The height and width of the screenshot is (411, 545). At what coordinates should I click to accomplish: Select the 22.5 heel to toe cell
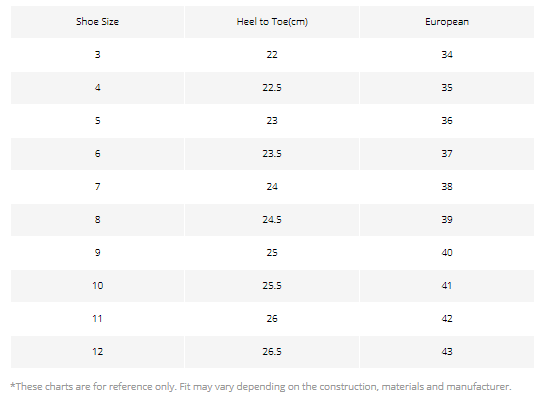[272, 88]
